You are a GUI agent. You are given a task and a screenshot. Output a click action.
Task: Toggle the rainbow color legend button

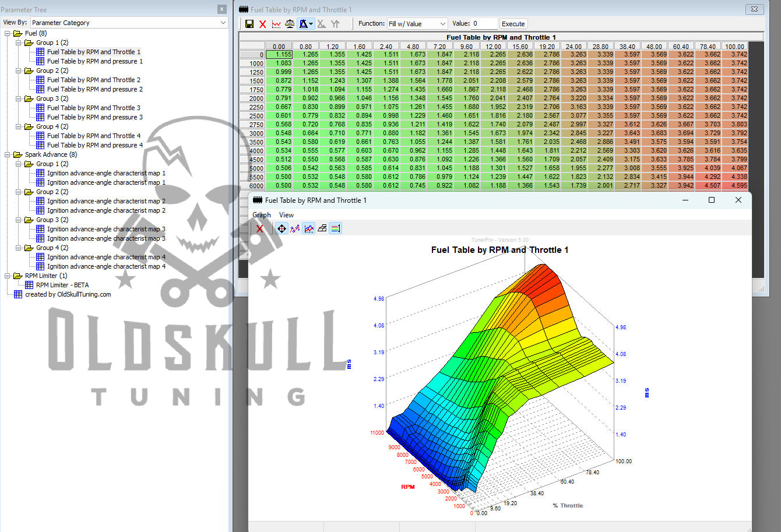[x=335, y=228]
